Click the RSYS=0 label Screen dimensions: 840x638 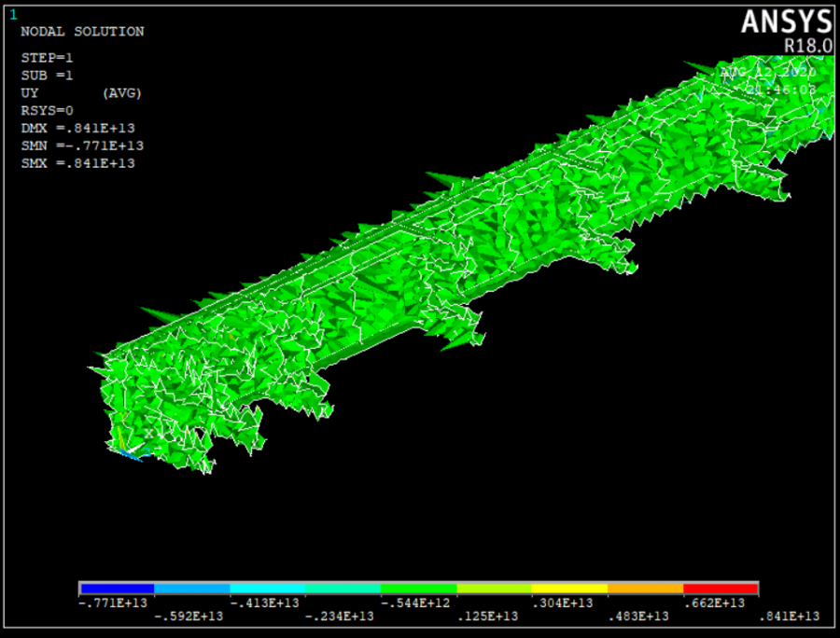pos(46,111)
